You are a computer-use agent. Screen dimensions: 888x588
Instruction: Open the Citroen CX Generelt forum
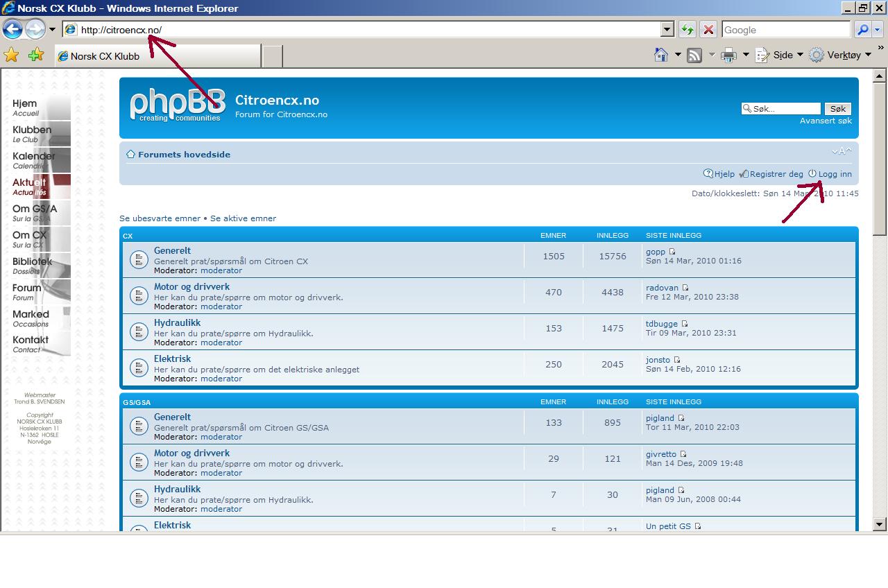[172, 251]
